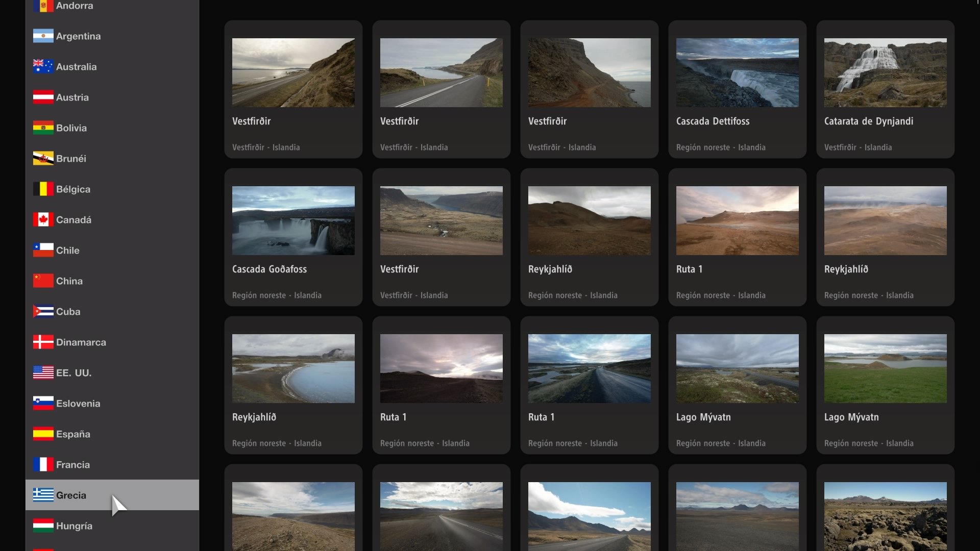Select Grecia in the country list
The height and width of the screenshot is (551, 980).
(71, 495)
